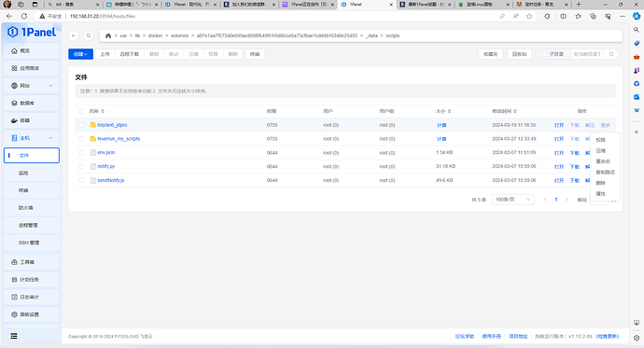Click the browser reload icon

24,16
